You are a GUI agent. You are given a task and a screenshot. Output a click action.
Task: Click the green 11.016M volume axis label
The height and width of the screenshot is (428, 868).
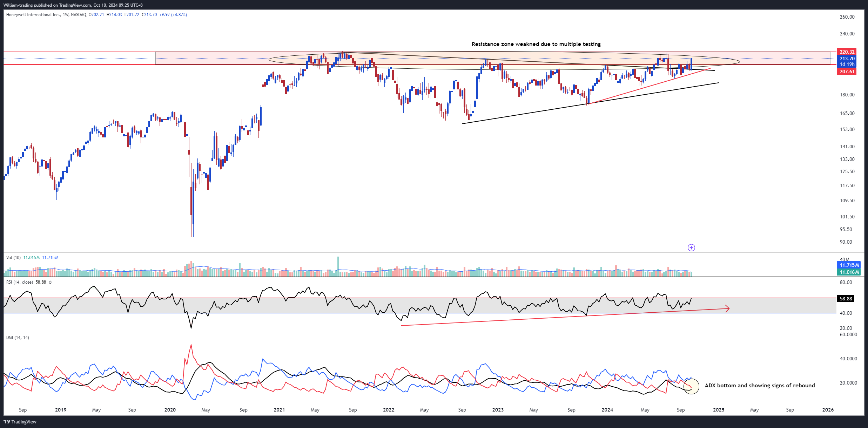[x=849, y=272]
